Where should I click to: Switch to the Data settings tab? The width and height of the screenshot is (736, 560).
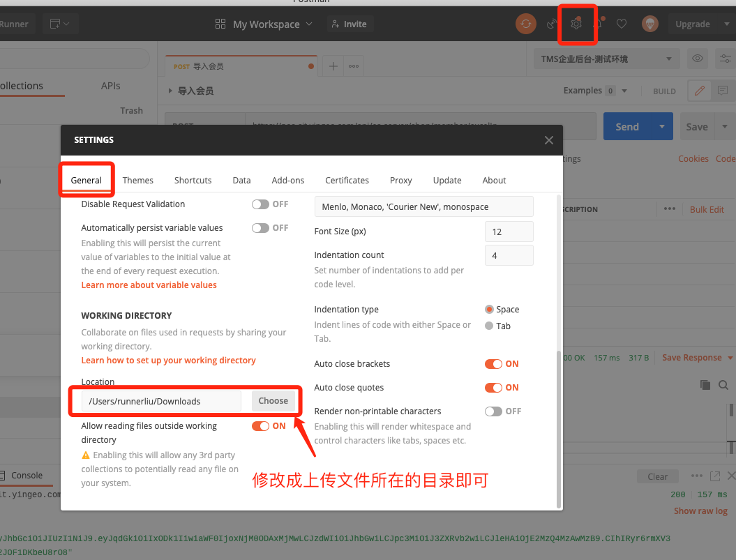click(x=242, y=180)
